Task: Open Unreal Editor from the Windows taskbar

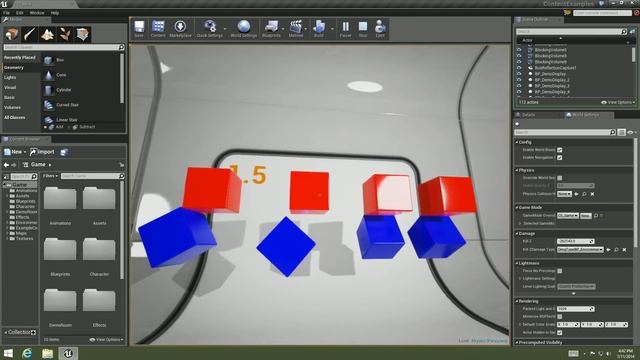Action: click(68, 353)
